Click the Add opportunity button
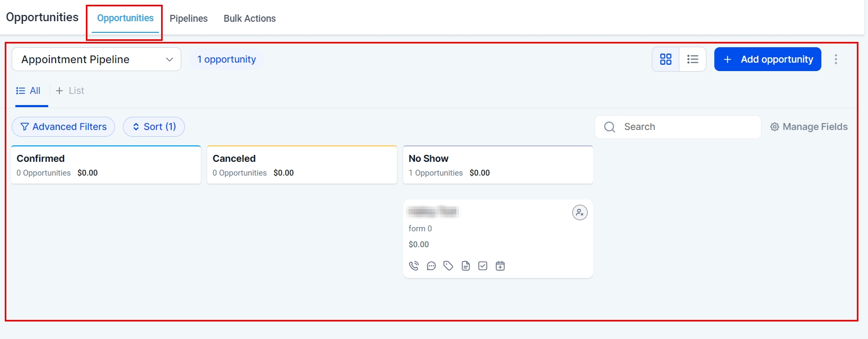The image size is (868, 339). click(767, 59)
